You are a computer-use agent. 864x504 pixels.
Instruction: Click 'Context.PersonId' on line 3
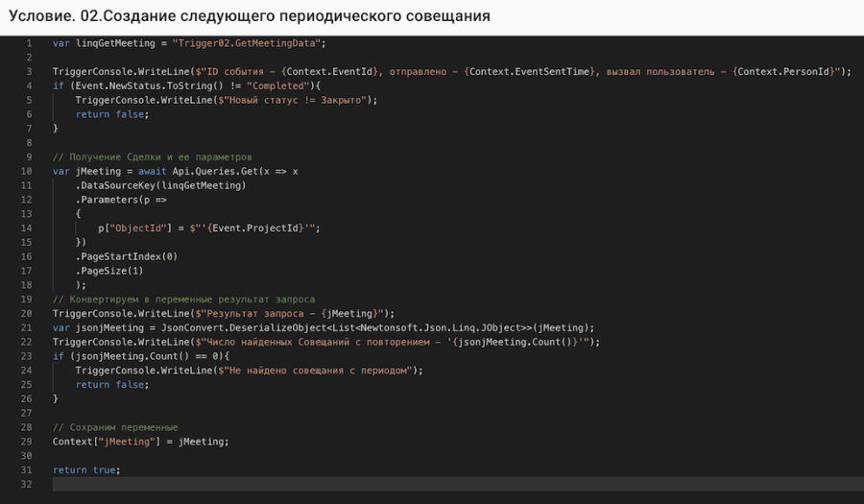[x=785, y=72]
